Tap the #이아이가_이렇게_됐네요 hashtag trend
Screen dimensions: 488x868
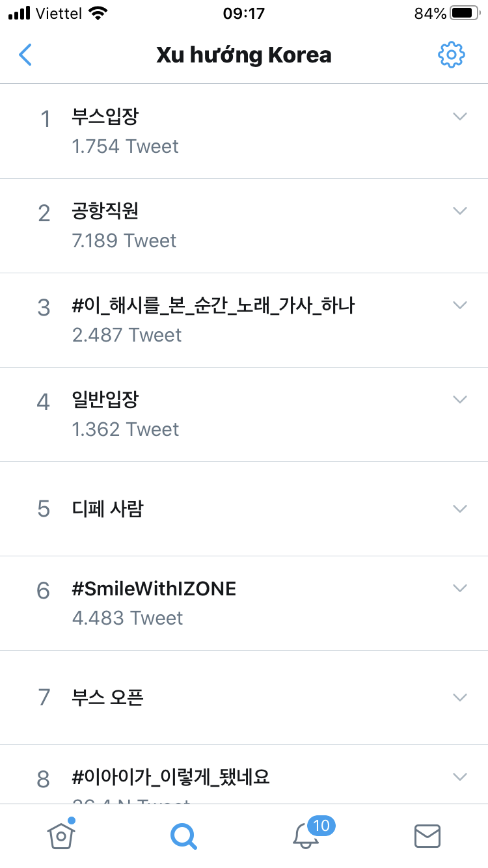171,777
